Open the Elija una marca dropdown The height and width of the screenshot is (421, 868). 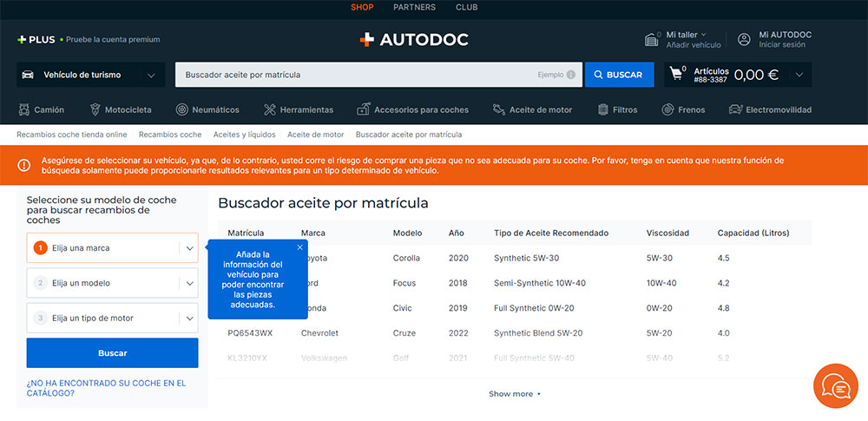click(112, 248)
